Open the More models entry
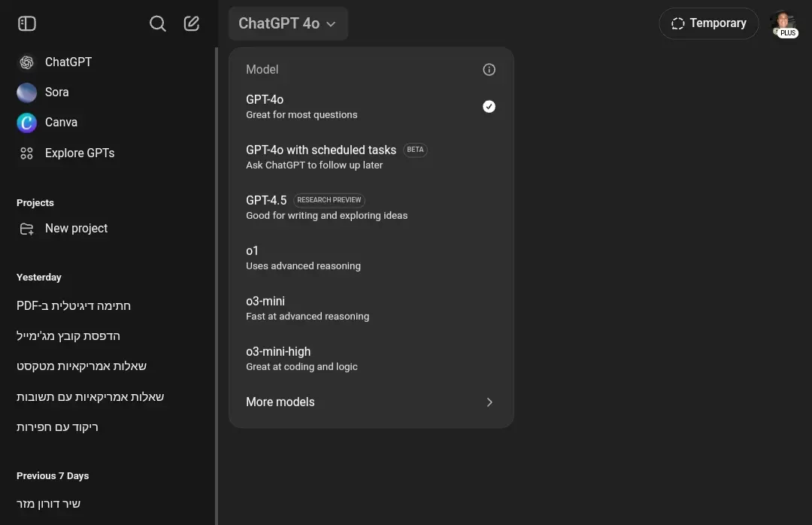This screenshot has height=525, width=812. [371, 402]
